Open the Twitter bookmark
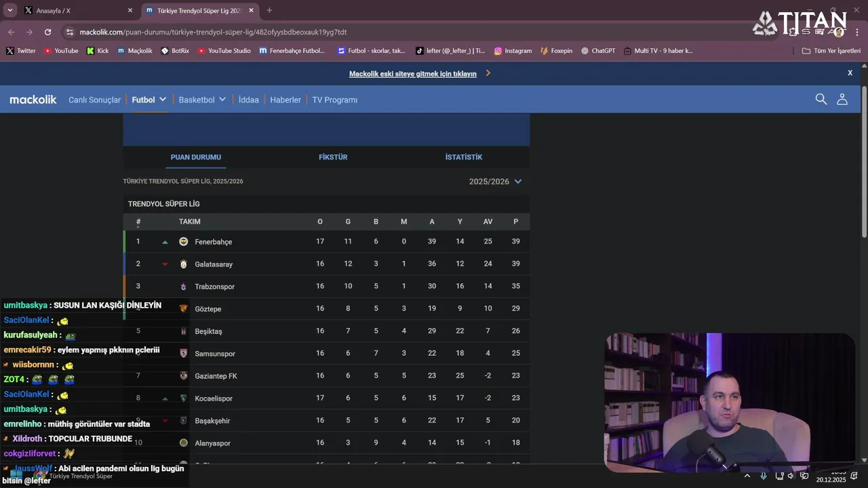This screenshot has width=868, height=488. [21, 51]
